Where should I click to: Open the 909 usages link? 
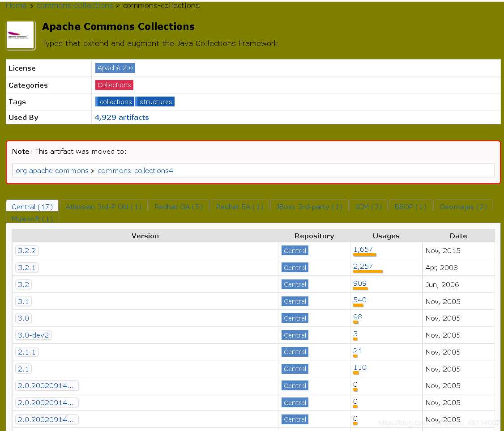click(360, 283)
